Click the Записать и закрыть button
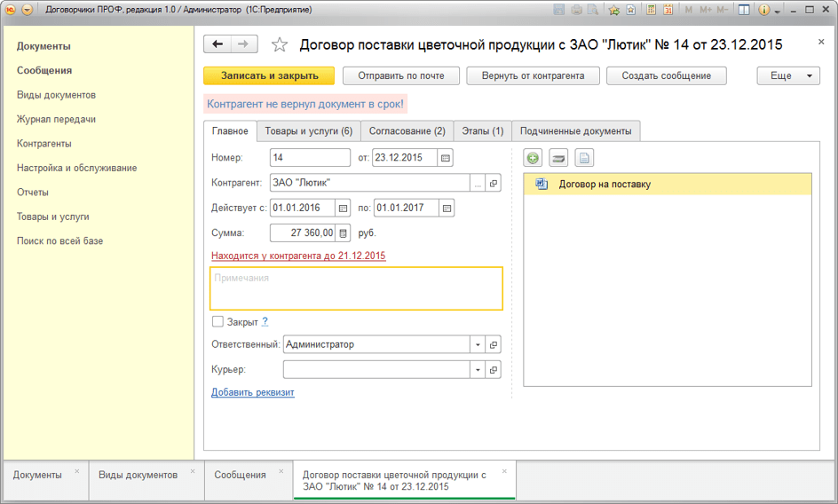This screenshot has height=504, width=838. click(269, 76)
